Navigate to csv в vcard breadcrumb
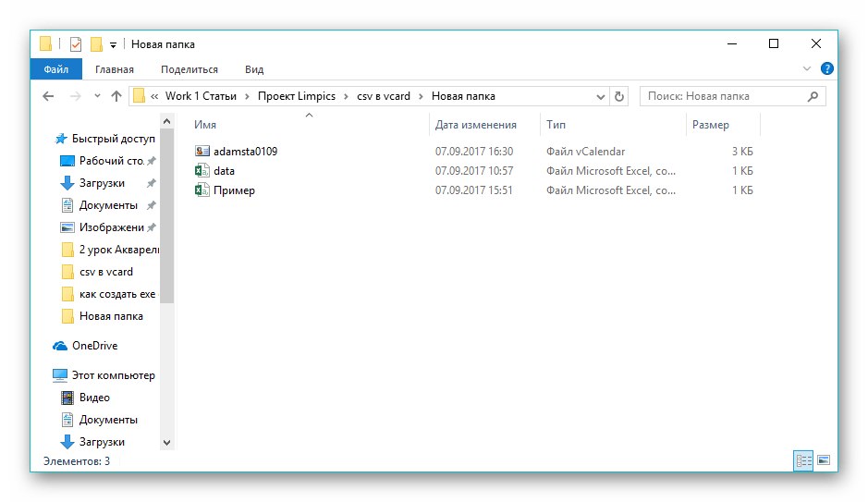Screen dimensions: 868x502 click(x=384, y=96)
